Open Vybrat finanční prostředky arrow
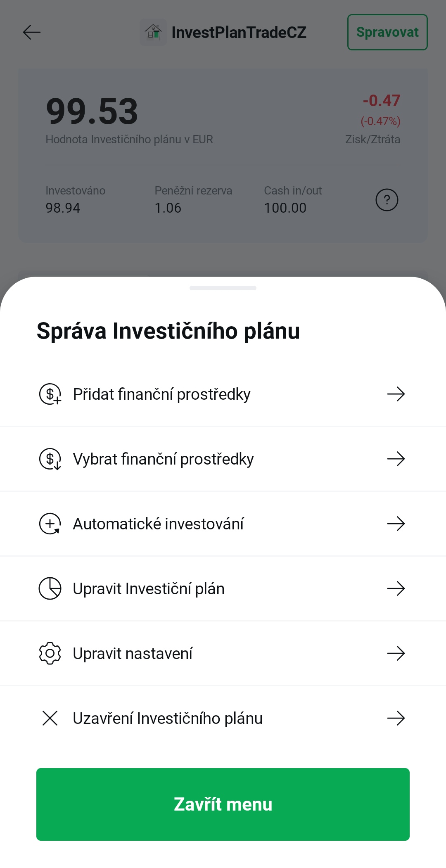The width and height of the screenshot is (446, 868). [x=396, y=459]
